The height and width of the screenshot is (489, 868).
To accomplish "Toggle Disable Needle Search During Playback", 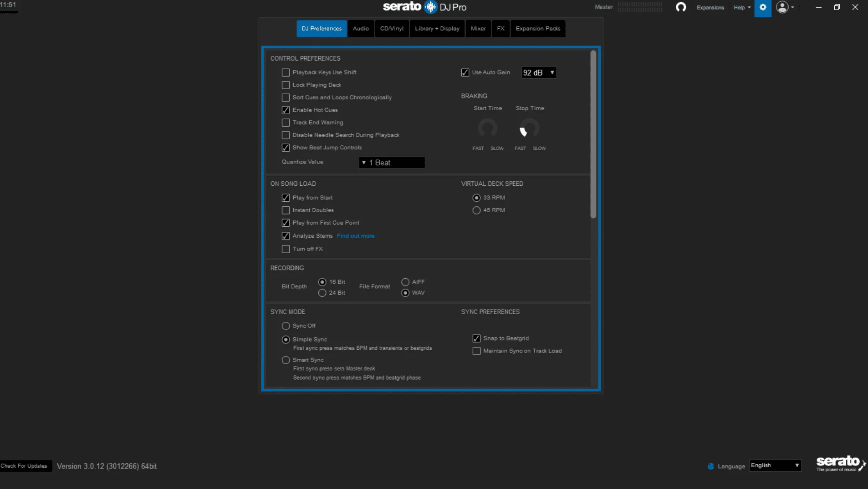I will (286, 135).
